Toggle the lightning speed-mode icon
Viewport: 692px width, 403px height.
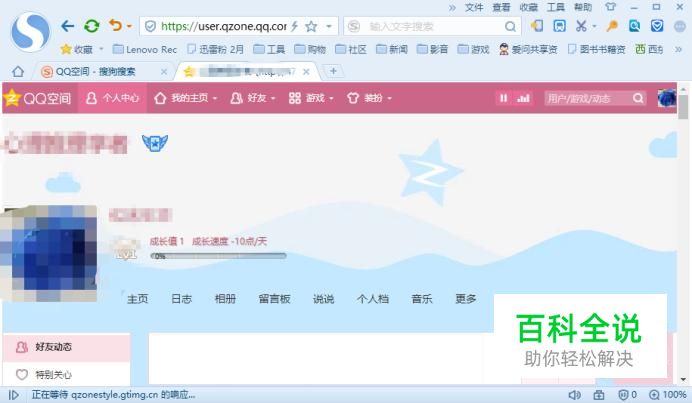294,26
